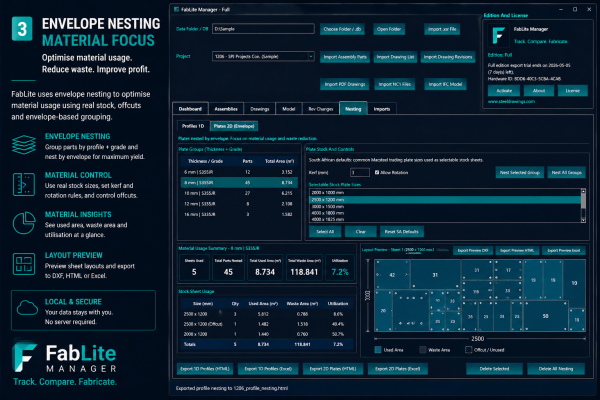This screenshot has width=600, height=400.
Task: Click the FabLite F logo in license panel
Action: 499,35
